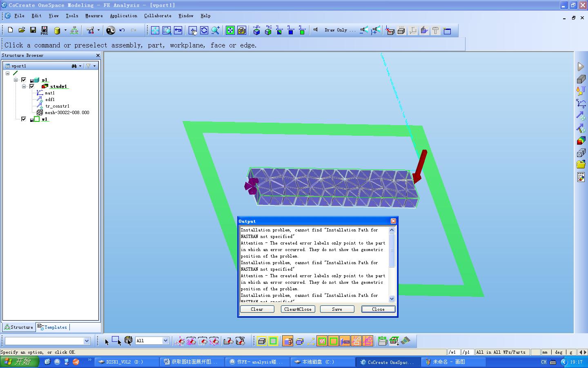
Task: Toggle the orange ULN label display button
Action: click(345, 341)
